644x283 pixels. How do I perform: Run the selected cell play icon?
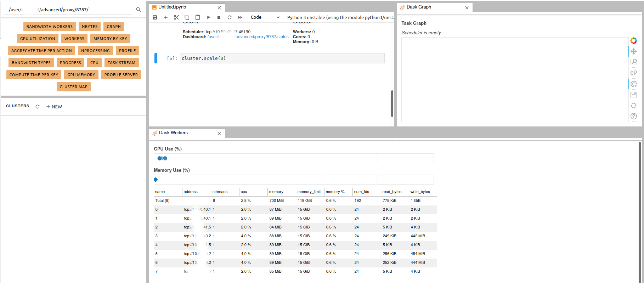(208, 17)
